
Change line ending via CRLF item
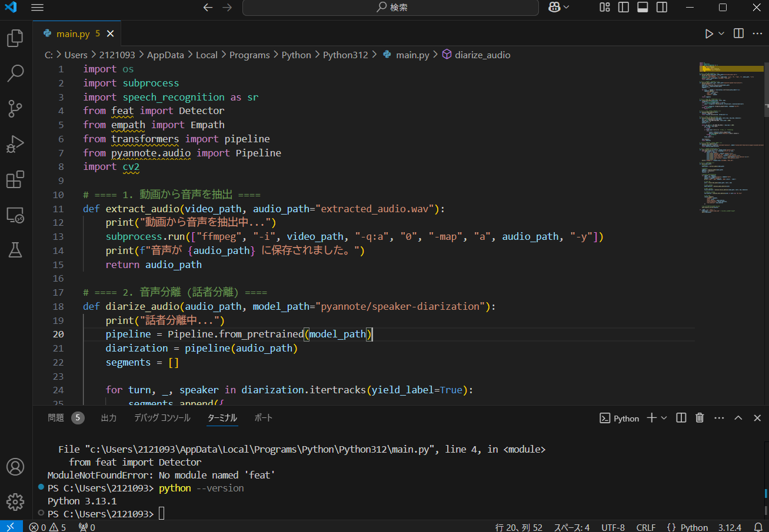[646, 527]
